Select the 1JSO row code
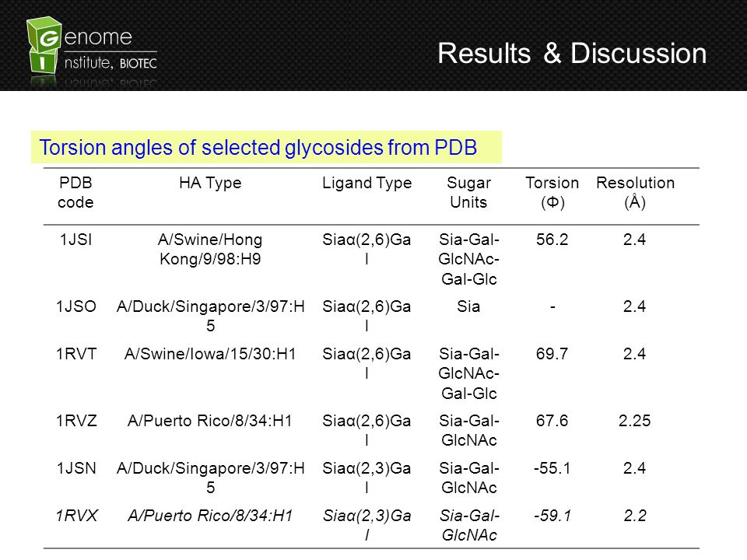Viewport: 747px width, 560px height. [x=76, y=306]
